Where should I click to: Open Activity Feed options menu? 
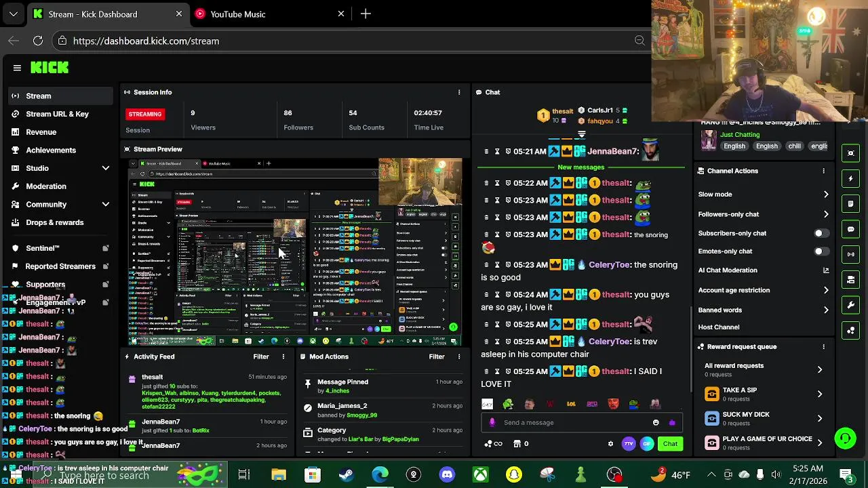pyautogui.click(x=283, y=357)
